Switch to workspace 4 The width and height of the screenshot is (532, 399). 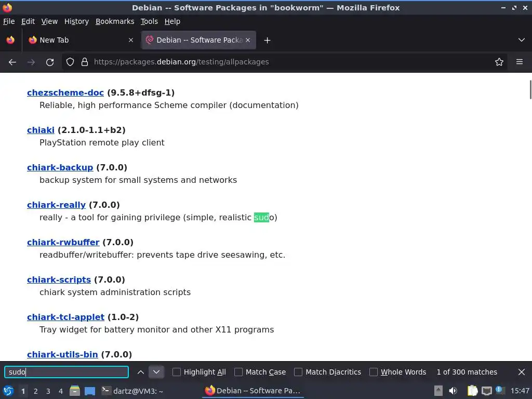click(61, 391)
